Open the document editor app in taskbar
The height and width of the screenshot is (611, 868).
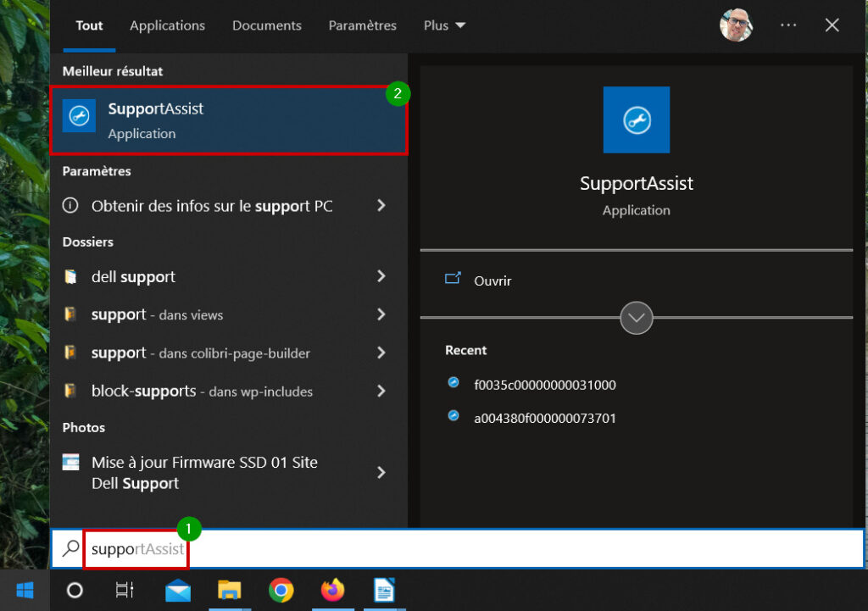tap(384, 590)
